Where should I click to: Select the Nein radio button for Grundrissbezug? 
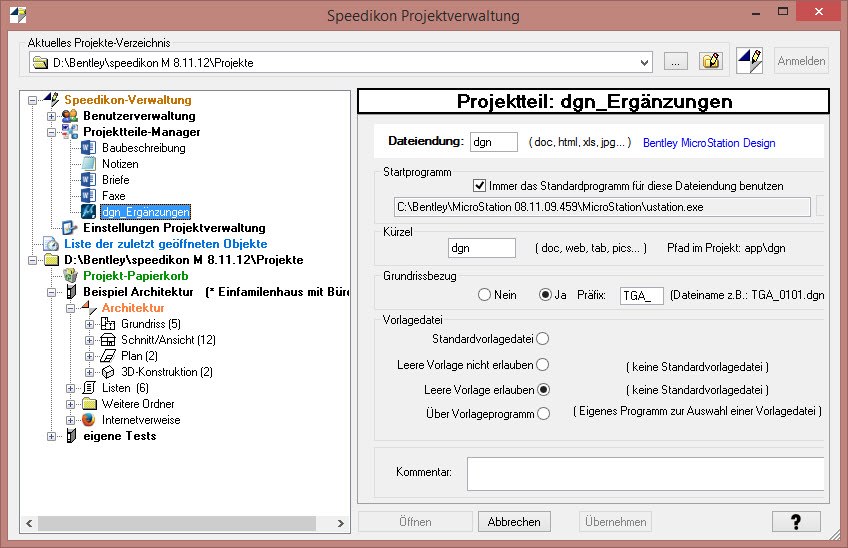[x=484, y=295]
